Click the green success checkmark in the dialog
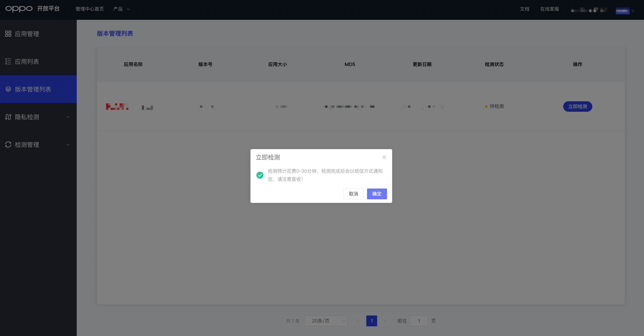The image size is (644, 336). [260, 175]
